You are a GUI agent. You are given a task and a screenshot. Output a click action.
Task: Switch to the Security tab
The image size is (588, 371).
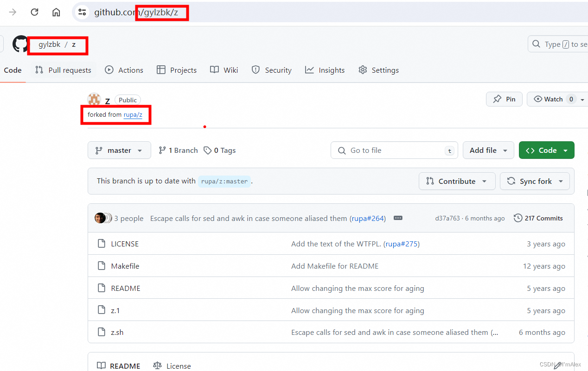point(272,70)
